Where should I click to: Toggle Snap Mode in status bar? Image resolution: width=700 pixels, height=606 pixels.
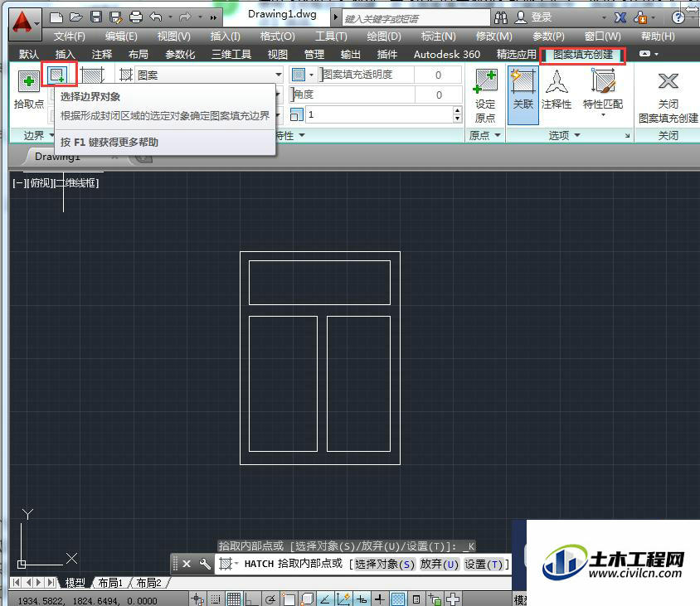(x=216, y=599)
